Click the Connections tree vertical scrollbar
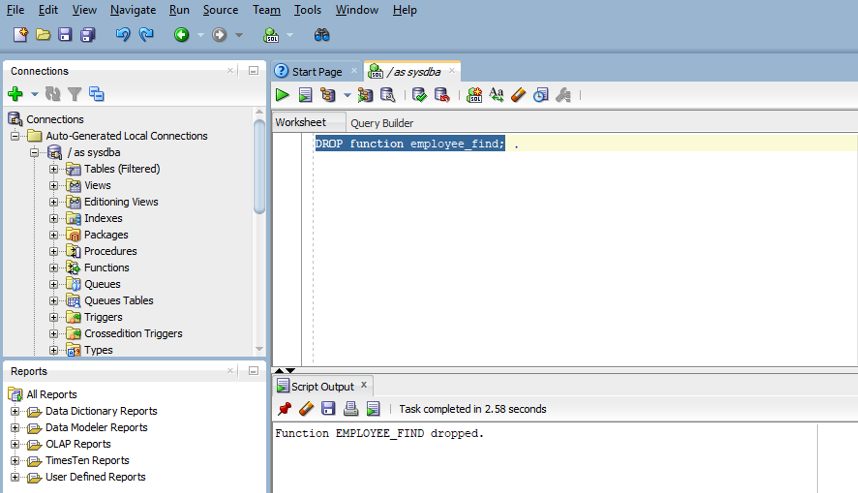858x493 pixels. click(259, 167)
